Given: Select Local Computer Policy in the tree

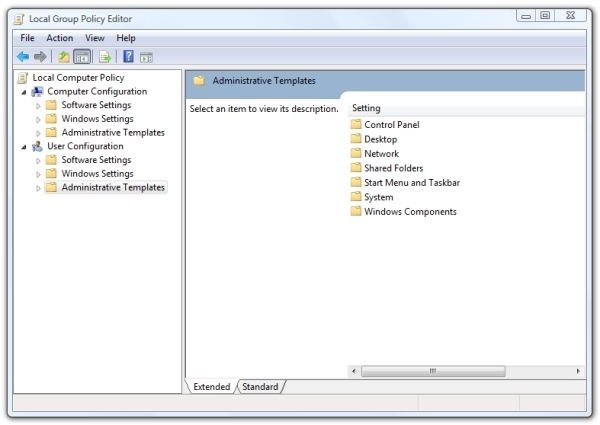Looking at the screenshot, I should pyautogui.click(x=78, y=78).
